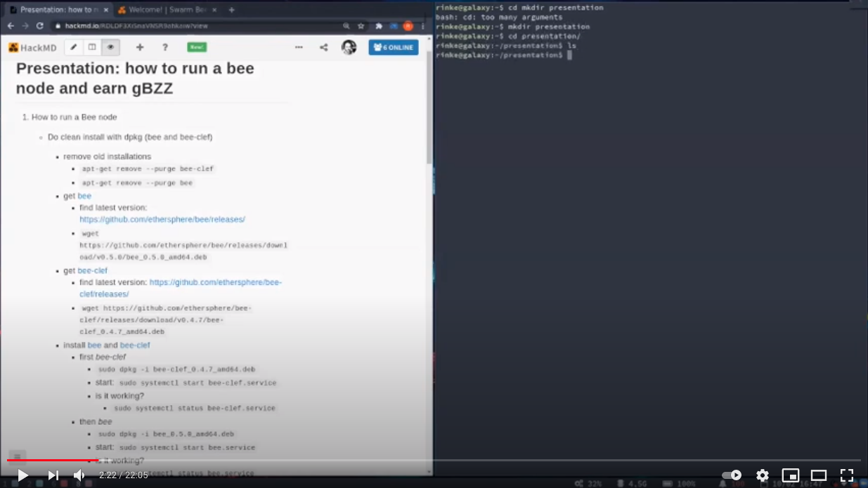Play the video
Viewport: 868px width, 488px height.
[x=22, y=475]
